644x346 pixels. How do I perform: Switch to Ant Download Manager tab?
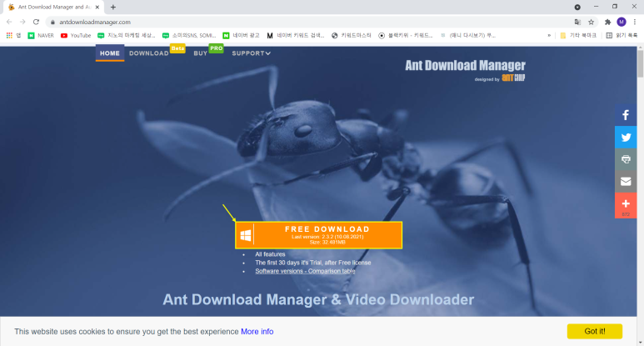[53, 7]
